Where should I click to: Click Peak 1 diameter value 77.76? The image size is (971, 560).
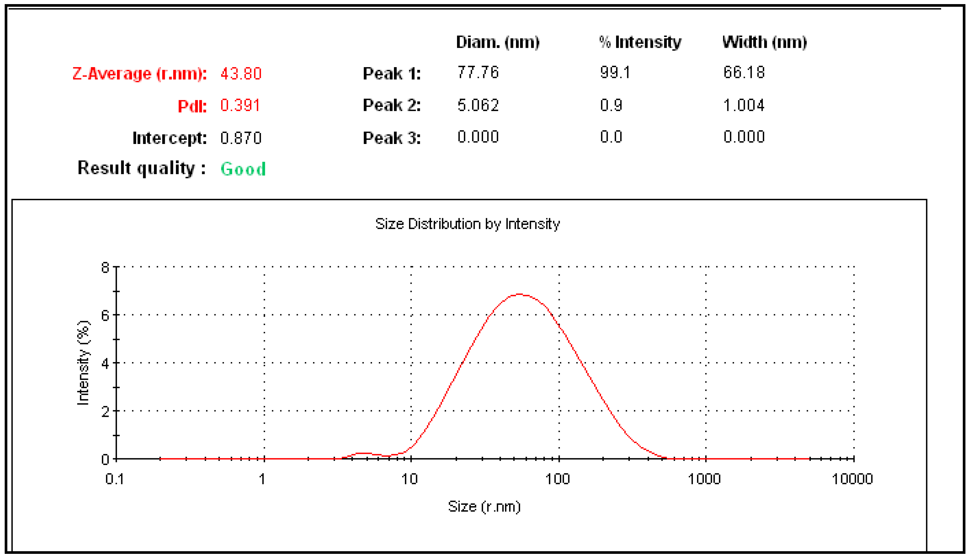478,72
